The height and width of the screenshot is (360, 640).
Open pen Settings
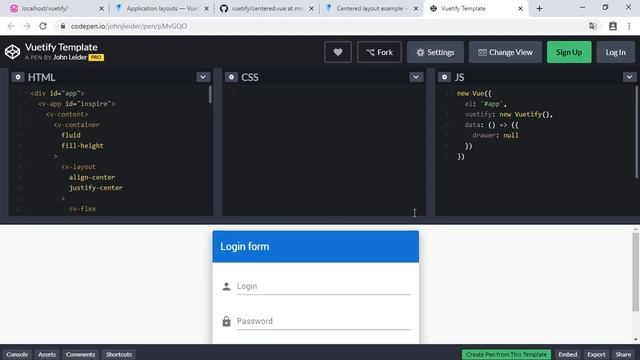pyautogui.click(x=435, y=52)
